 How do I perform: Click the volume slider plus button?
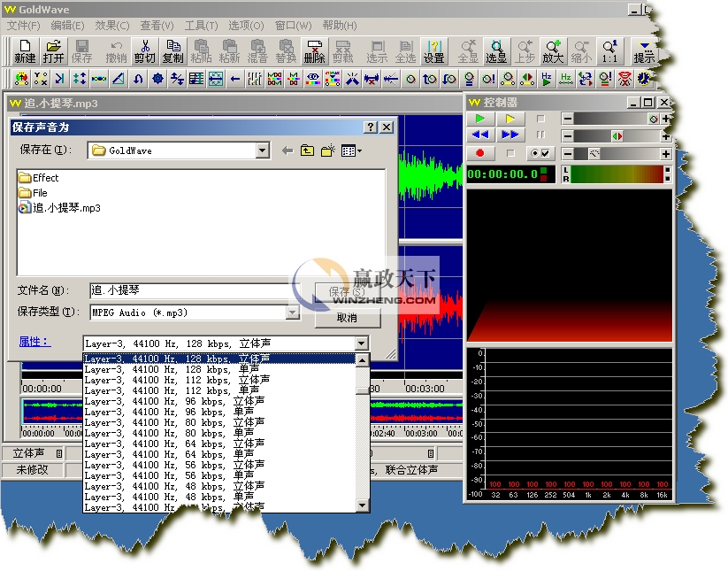(665, 119)
